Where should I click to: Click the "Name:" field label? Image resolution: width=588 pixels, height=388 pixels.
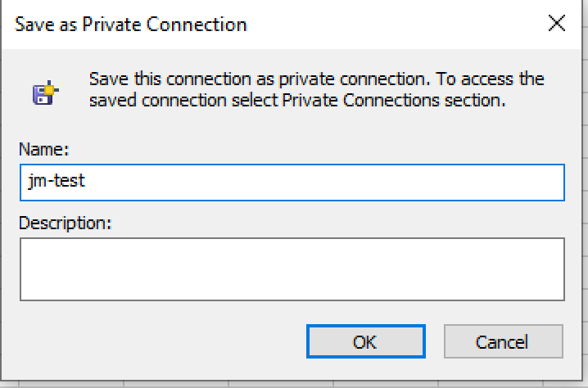(x=44, y=149)
